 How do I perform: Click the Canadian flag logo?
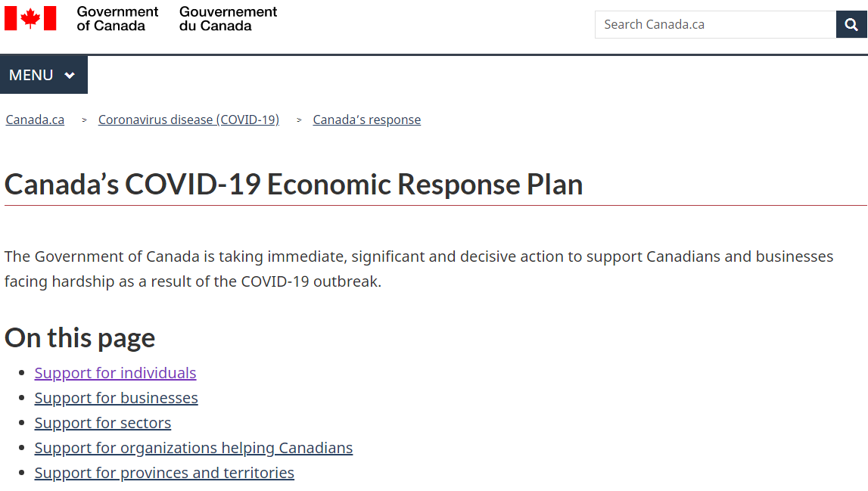[30, 18]
